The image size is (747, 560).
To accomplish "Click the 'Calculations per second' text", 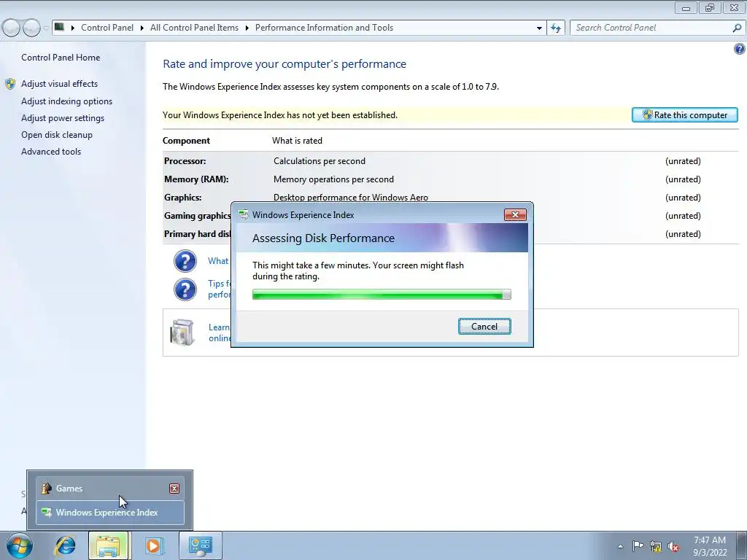I will pyautogui.click(x=320, y=161).
